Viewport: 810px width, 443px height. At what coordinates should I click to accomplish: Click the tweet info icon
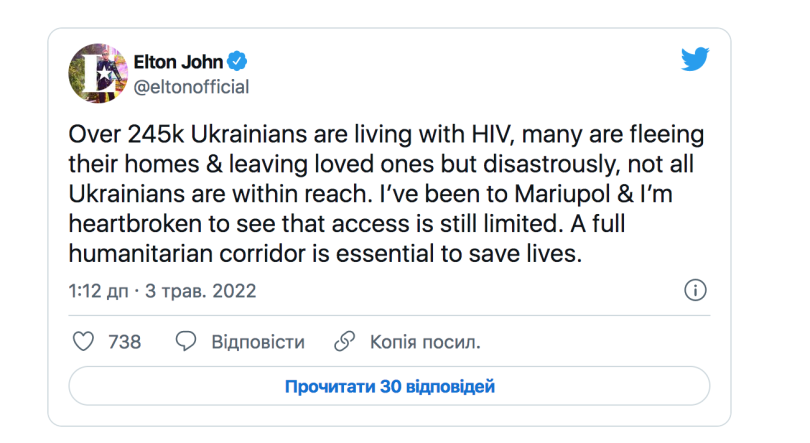695,291
